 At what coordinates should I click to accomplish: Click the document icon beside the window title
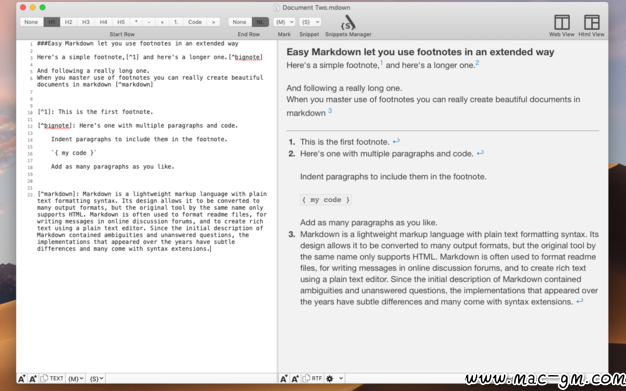pyautogui.click(x=276, y=7)
